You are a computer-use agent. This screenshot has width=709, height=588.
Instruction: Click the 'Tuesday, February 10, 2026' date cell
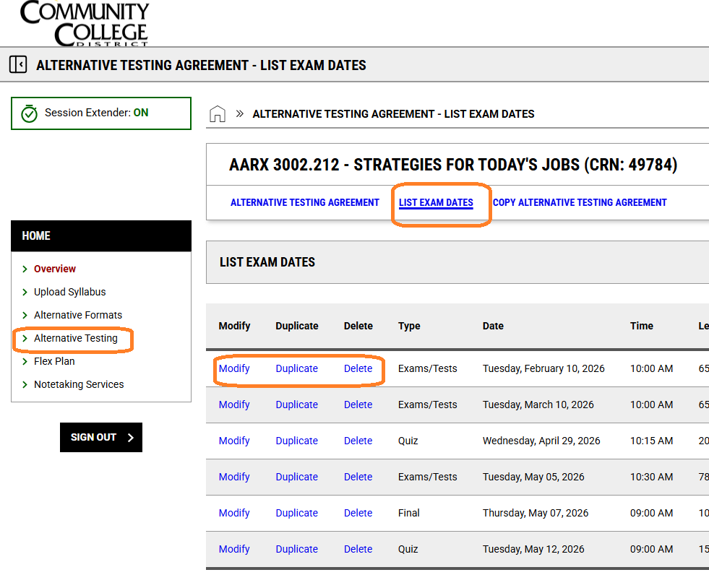click(543, 368)
